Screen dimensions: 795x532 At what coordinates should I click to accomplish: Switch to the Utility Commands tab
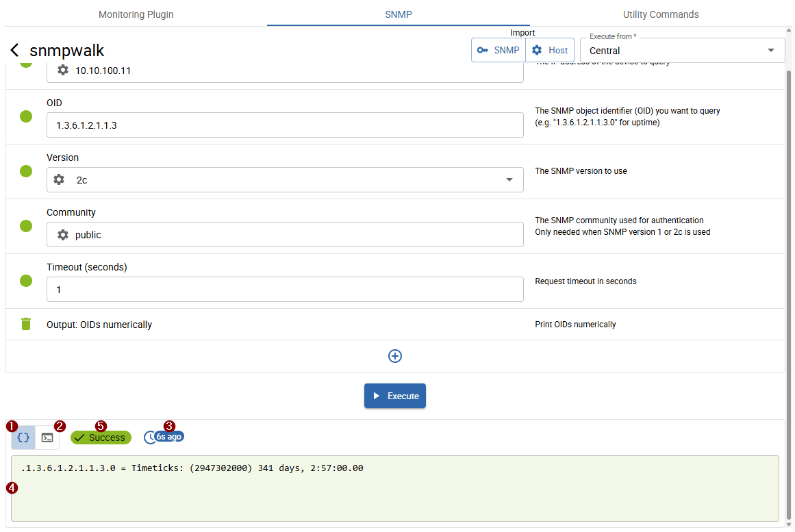660,14
